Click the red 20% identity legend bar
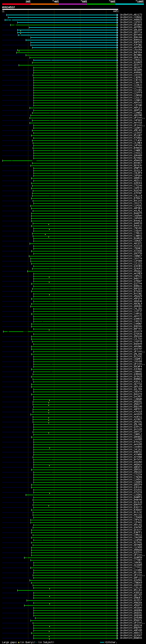 16,4
